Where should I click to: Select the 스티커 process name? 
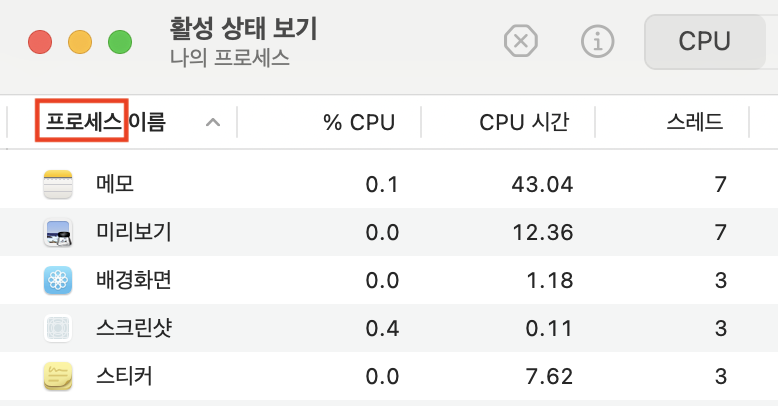coord(124,376)
